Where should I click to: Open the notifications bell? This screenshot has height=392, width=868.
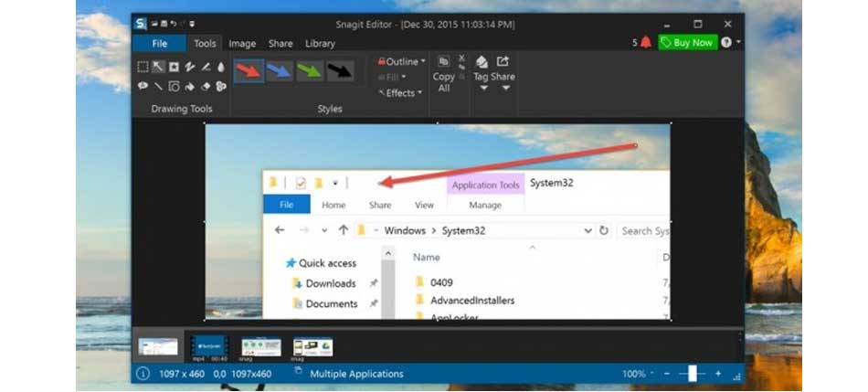coord(645,43)
